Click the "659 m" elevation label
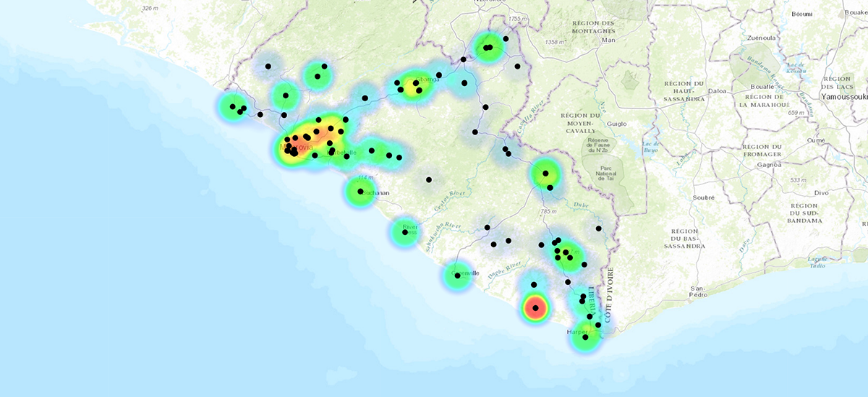868x397 pixels. (796, 113)
